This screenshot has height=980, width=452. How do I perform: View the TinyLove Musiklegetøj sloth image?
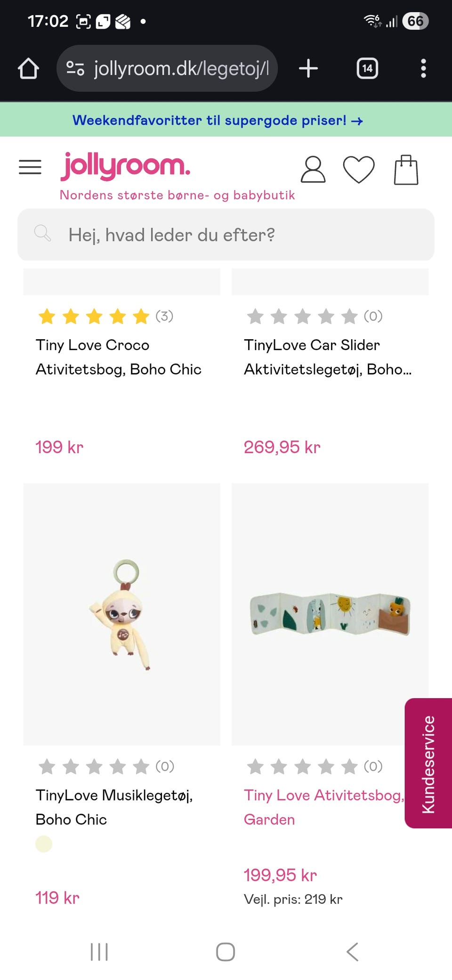point(121,614)
